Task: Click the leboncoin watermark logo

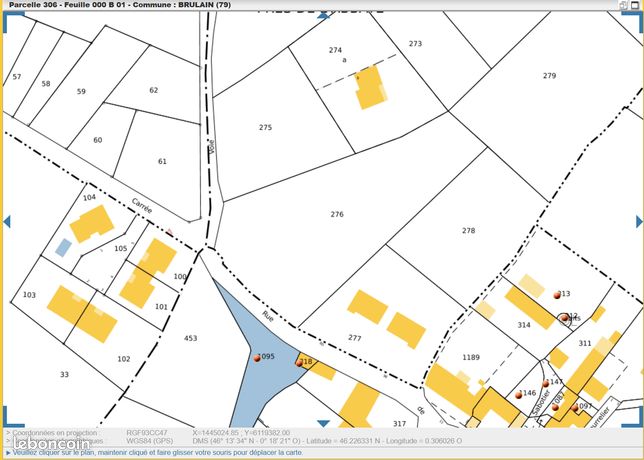Action: coord(51,443)
